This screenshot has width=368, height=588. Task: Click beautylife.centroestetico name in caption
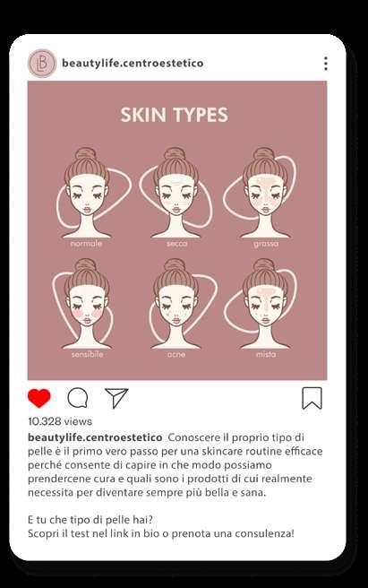95,437
